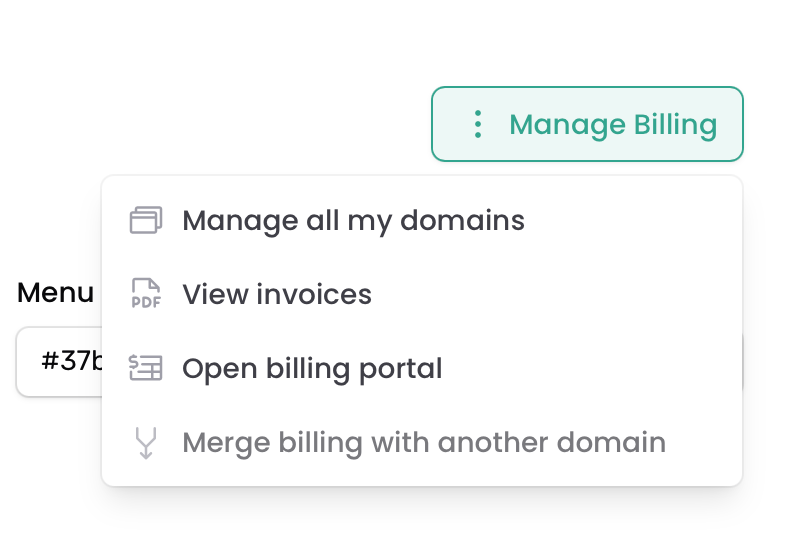
Task: Click the word "invoices" in the menu
Action: [x=314, y=294]
